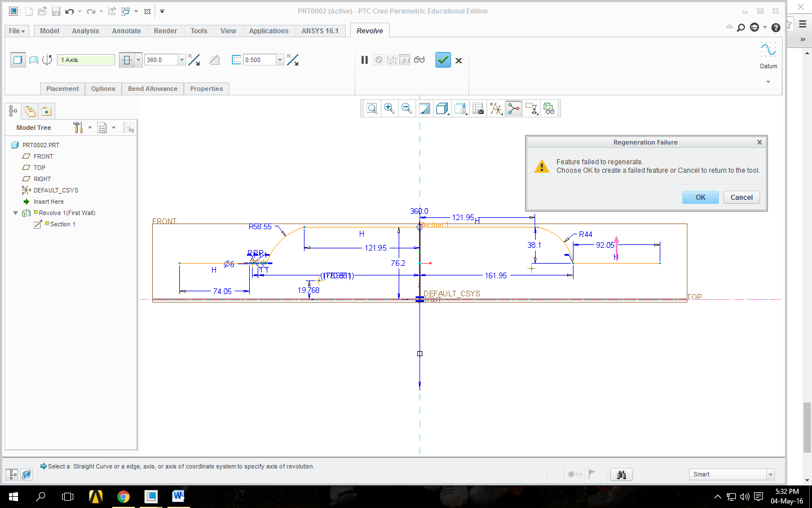The image size is (812, 508).
Task: Open the Customize Quick Access dropdown arrow
Action: pos(162,11)
